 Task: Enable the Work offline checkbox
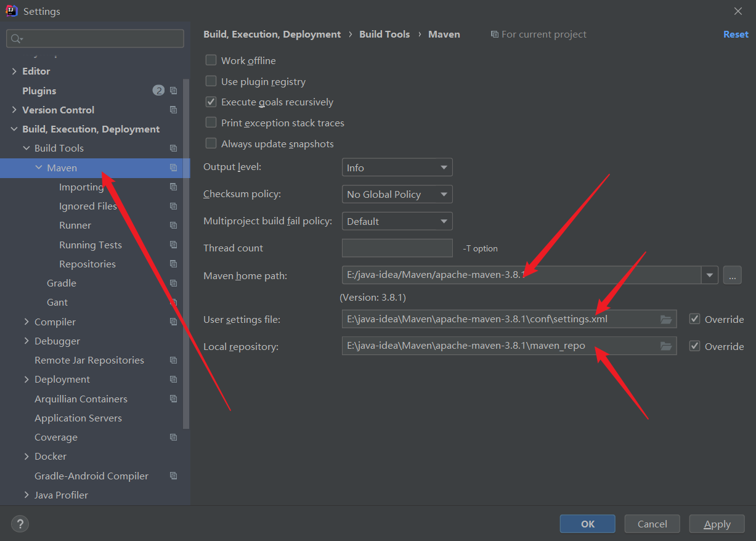[x=211, y=60]
